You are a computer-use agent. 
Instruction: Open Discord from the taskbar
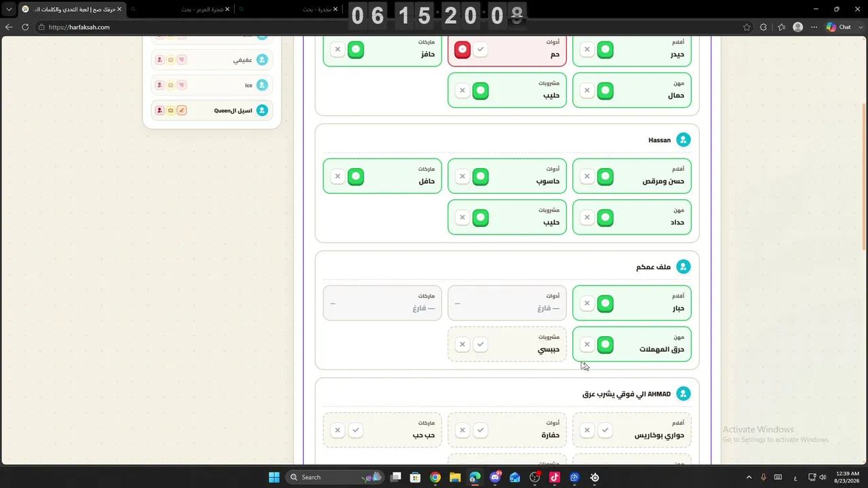tap(495, 477)
